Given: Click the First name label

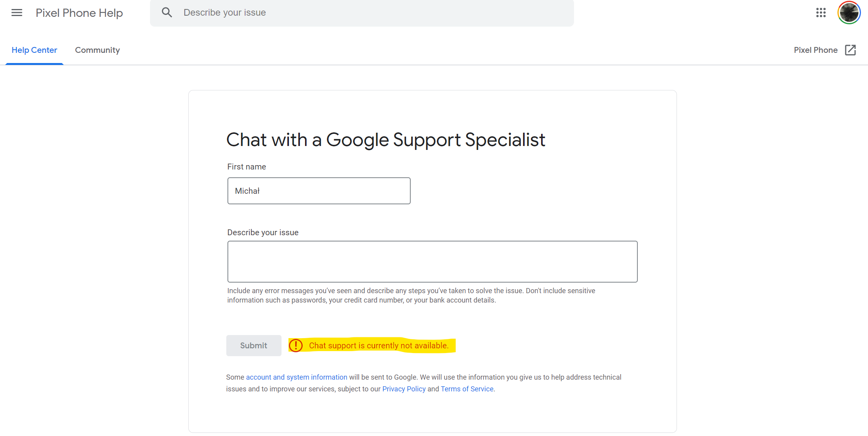Looking at the screenshot, I should pyautogui.click(x=247, y=167).
